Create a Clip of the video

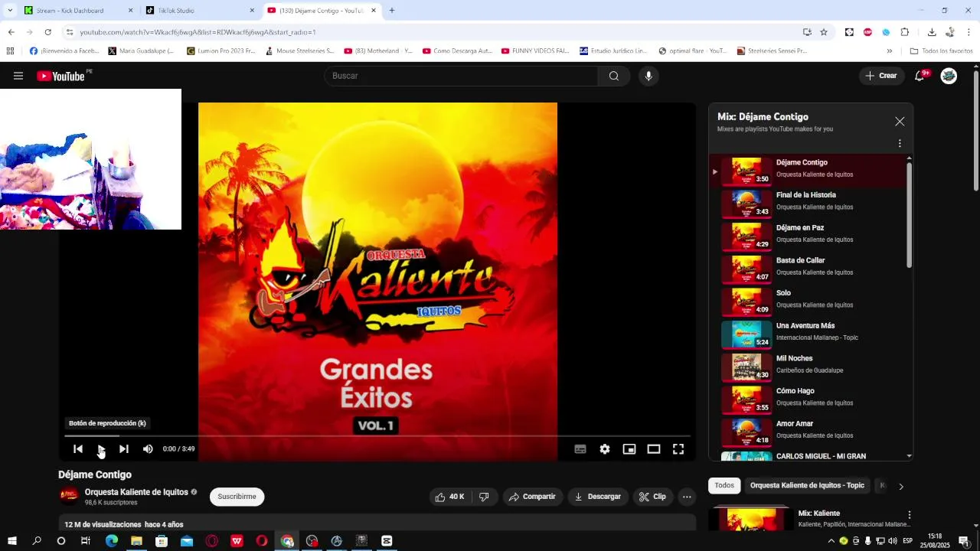(652, 497)
